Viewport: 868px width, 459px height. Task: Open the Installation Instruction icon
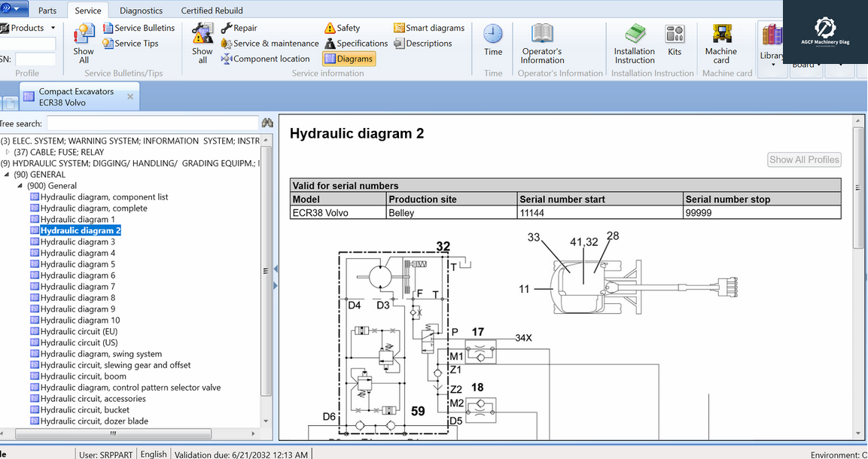pyautogui.click(x=634, y=35)
